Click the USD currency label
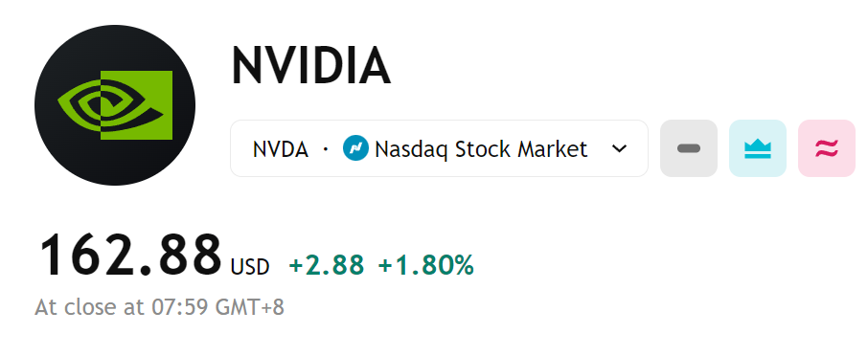Image resolution: width=868 pixels, height=356 pixels. [250, 267]
